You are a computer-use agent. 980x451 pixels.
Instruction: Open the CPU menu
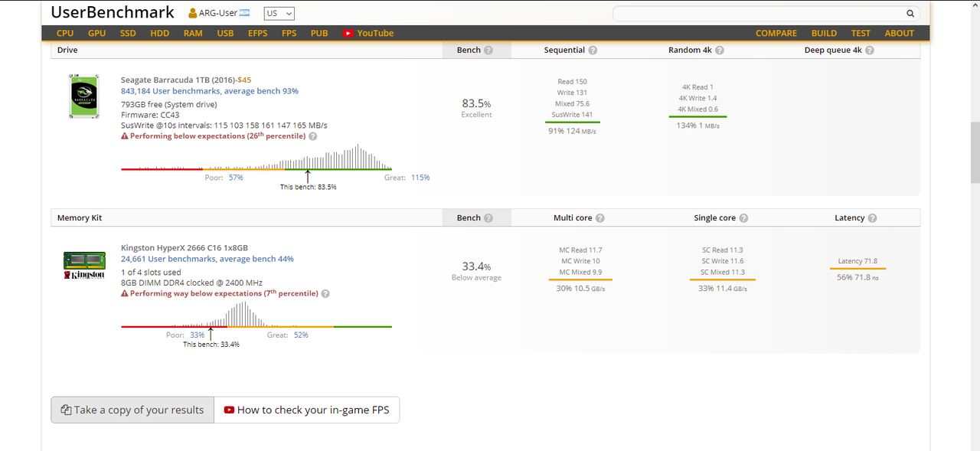[65, 33]
